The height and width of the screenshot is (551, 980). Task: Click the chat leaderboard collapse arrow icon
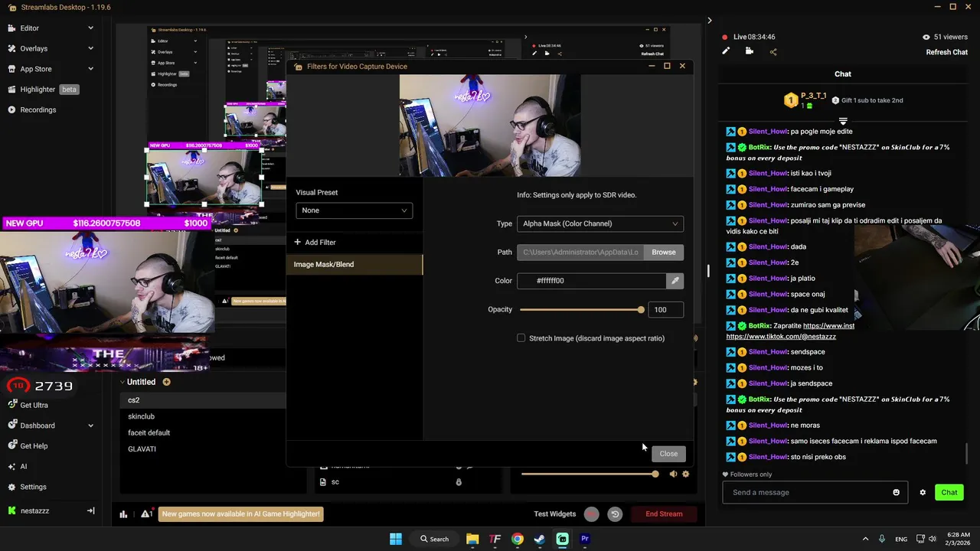843,121
